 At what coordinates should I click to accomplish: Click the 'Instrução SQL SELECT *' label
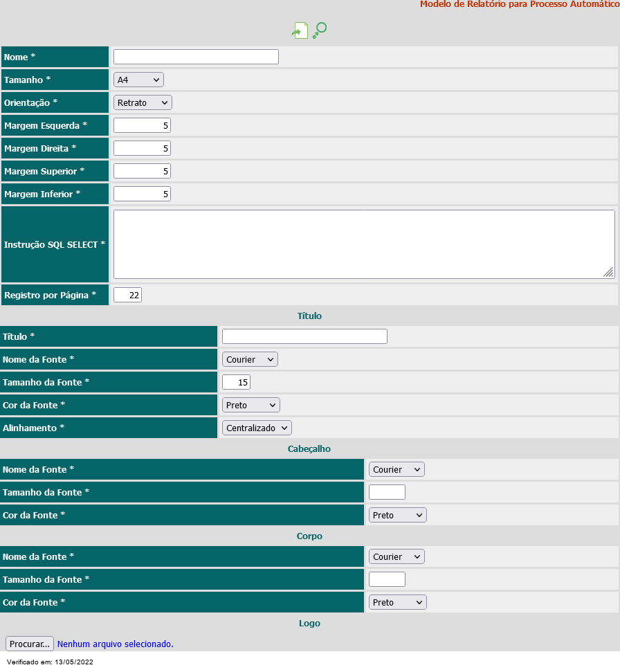click(x=55, y=245)
